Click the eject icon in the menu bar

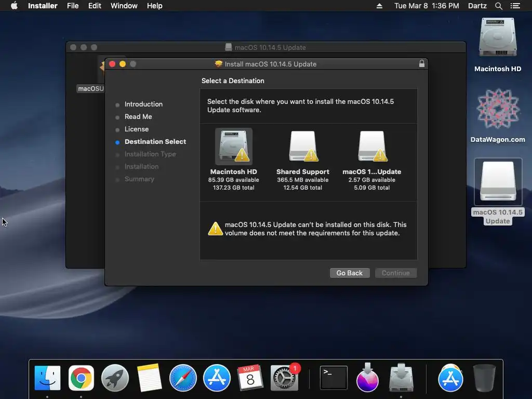(379, 6)
